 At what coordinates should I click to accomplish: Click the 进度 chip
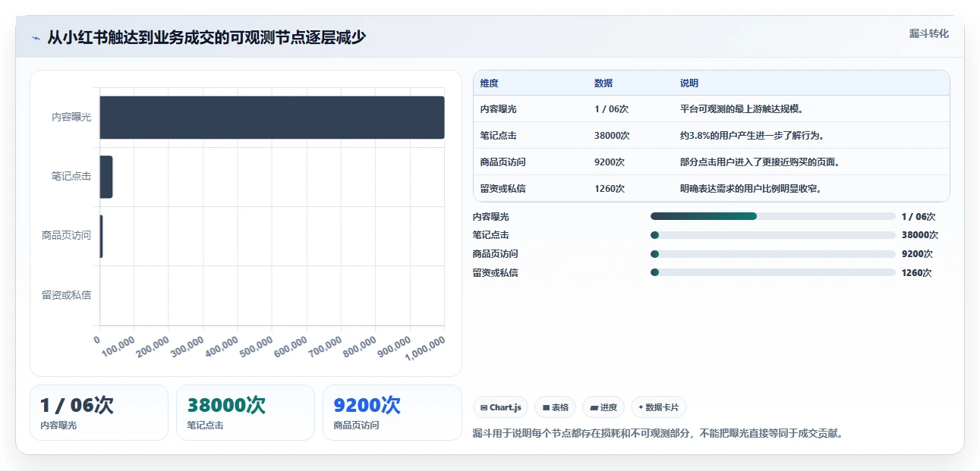603,407
